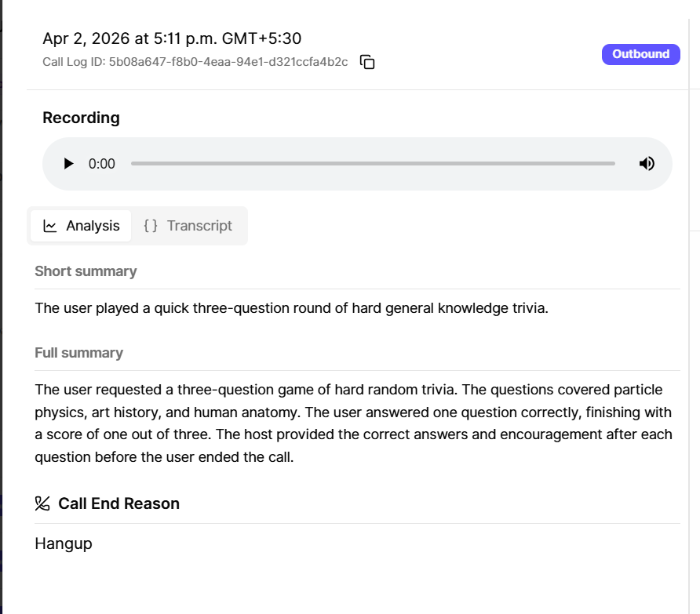Click the full summary paragraph text
Viewport: 700px width, 614px height.
(353, 423)
